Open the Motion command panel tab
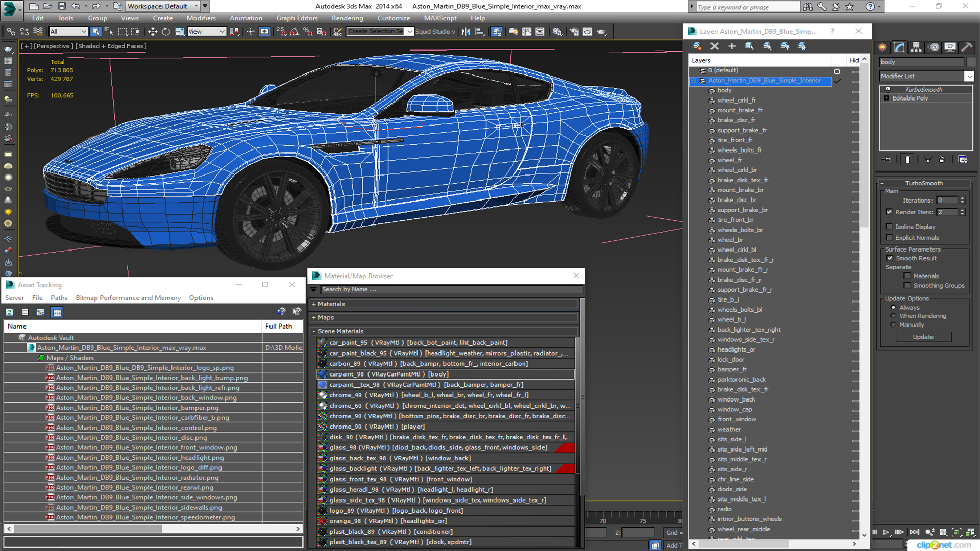The width and height of the screenshot is (980, 551). (934, 47)
